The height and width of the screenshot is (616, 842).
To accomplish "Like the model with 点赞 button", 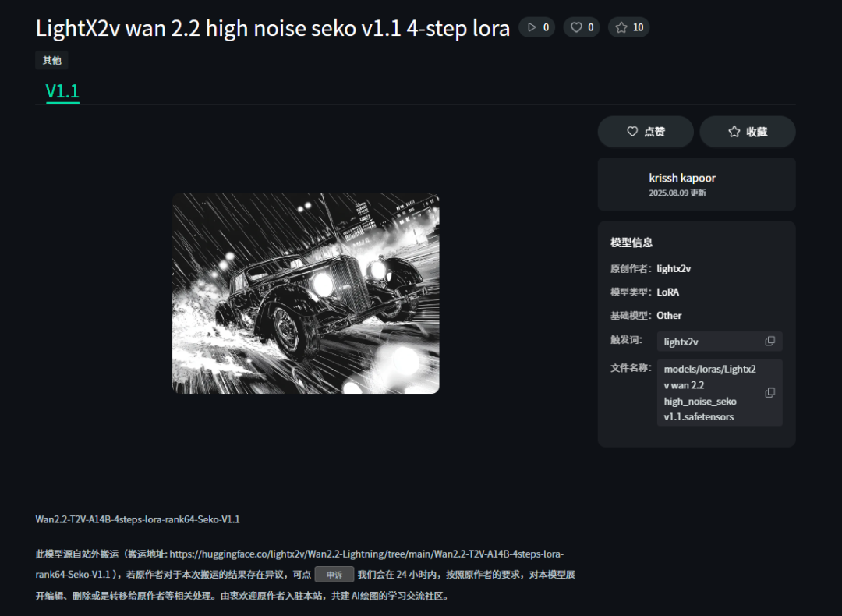I will click(646, 132).
